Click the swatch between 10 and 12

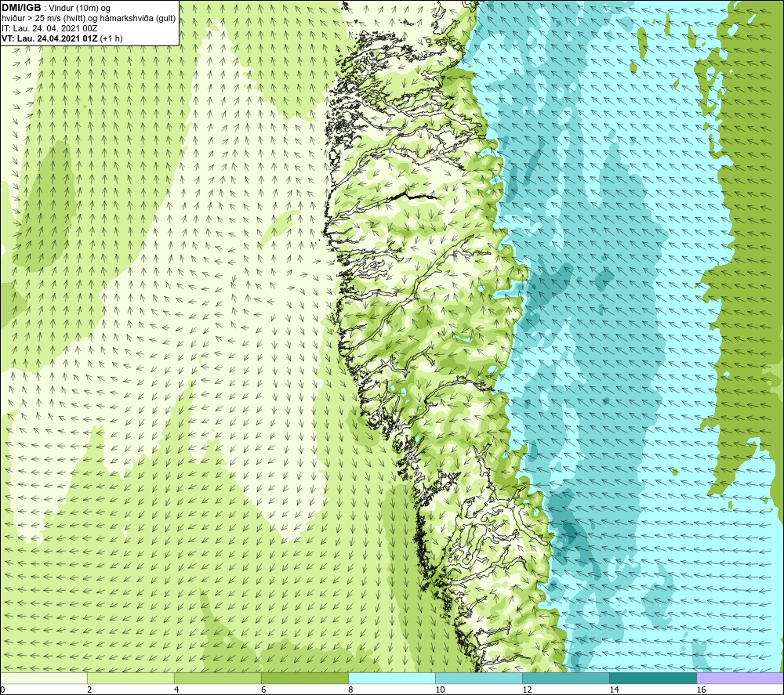(x=479, y=678)
